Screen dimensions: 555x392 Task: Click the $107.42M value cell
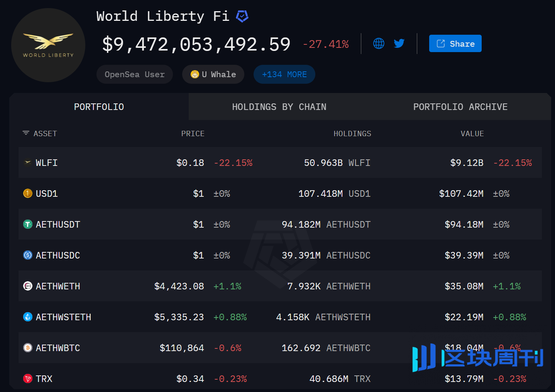pyautogui.click(x=461, y=194)
